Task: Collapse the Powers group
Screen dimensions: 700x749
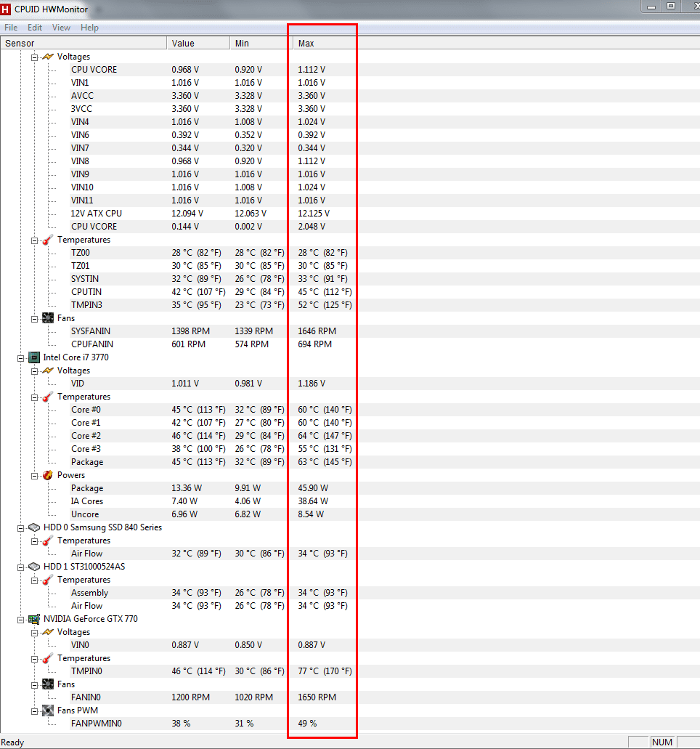Action: click(x=34, y=476)
